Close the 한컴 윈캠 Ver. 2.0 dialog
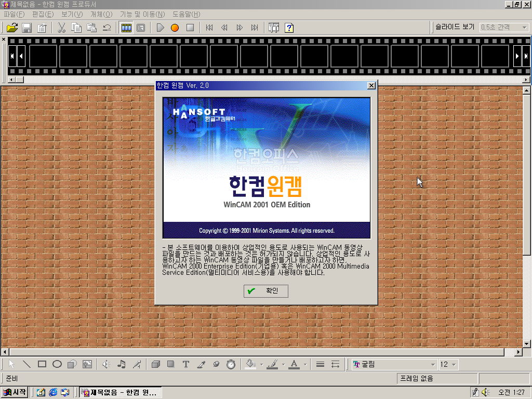 click(x=371, y=86)
